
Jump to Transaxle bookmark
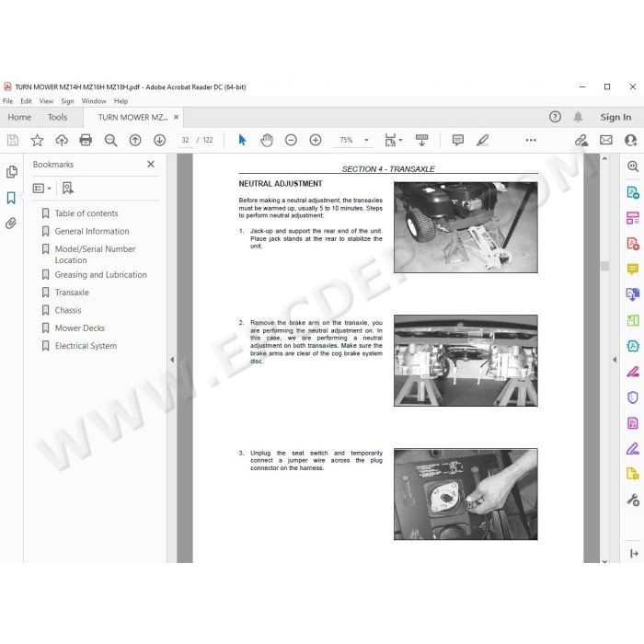72,293
